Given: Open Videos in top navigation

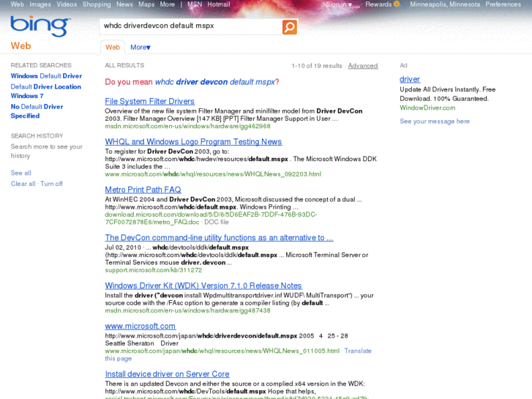Looking at the screenshot, I should [x=67, y=4].
